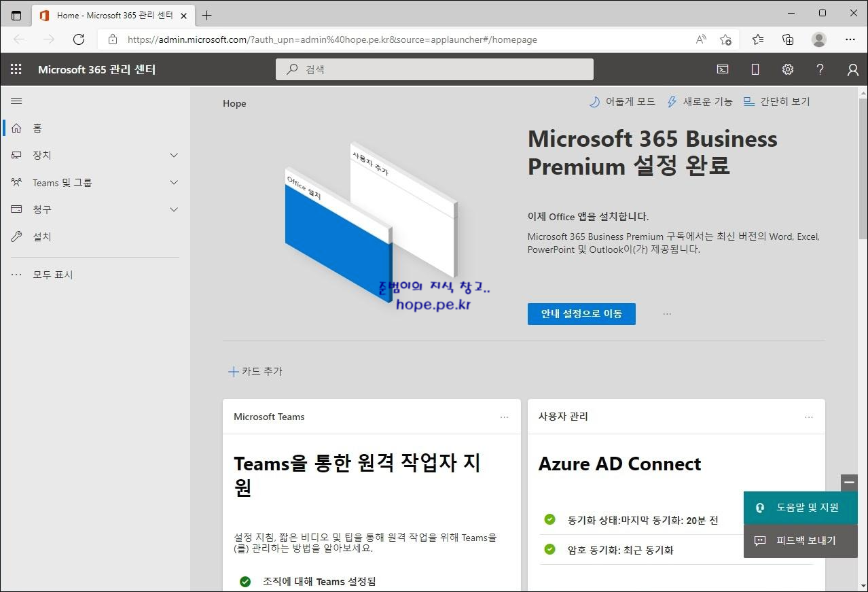The image size is (868, 592).
Task: Refresh the browser page
Action: (79, 39)
